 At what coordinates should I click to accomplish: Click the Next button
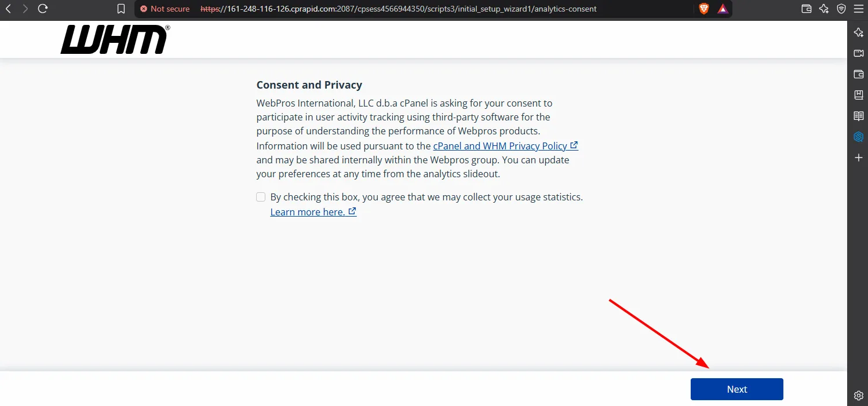point(737,389)
